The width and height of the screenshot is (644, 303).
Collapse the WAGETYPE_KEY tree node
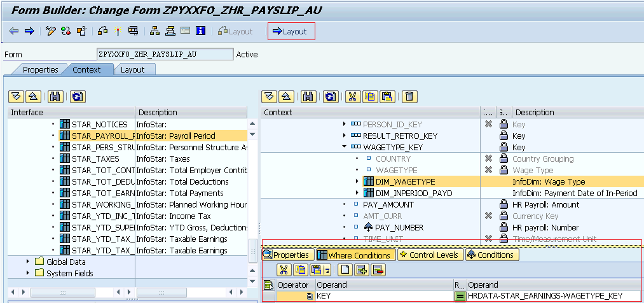pos(345,147)
